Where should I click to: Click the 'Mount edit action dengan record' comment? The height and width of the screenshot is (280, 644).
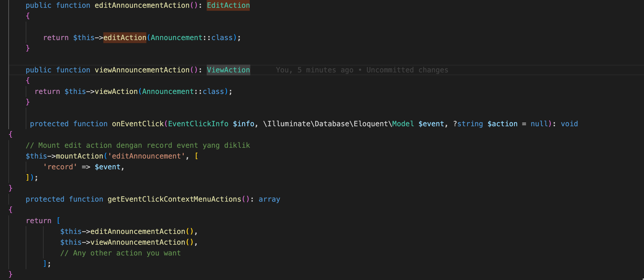tap(138, 145)
